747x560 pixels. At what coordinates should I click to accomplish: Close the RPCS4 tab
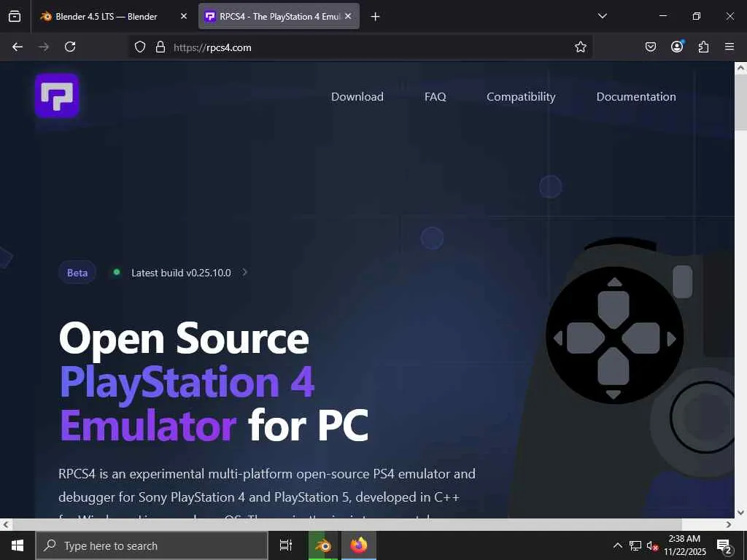[348, 16]
